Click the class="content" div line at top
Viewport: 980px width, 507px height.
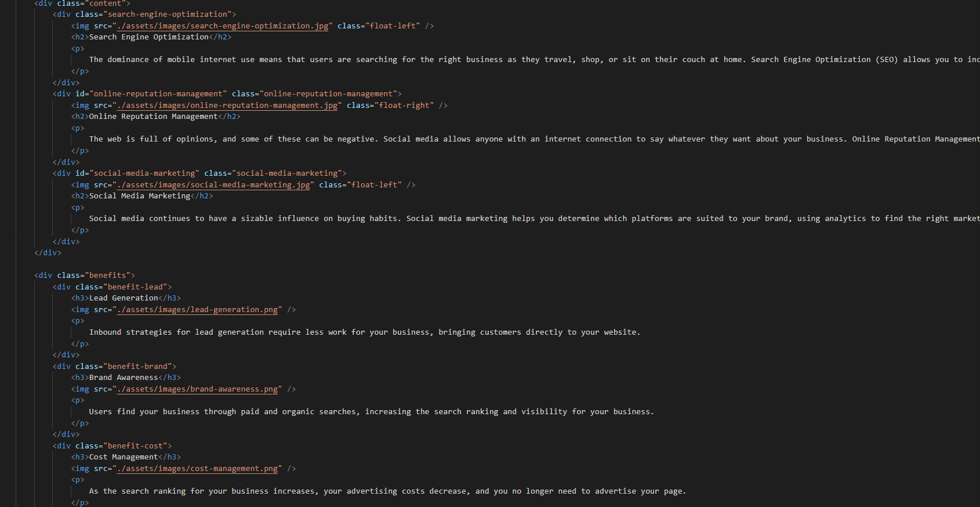pos(82,3)
